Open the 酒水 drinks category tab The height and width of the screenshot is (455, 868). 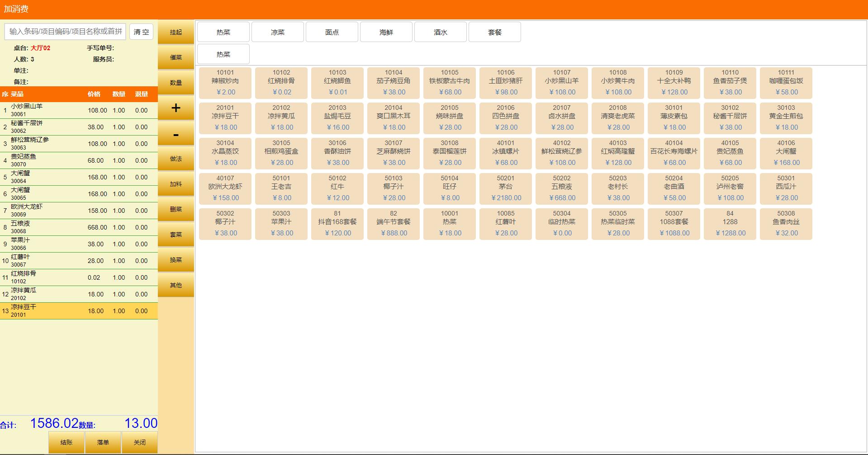[440, 32]
